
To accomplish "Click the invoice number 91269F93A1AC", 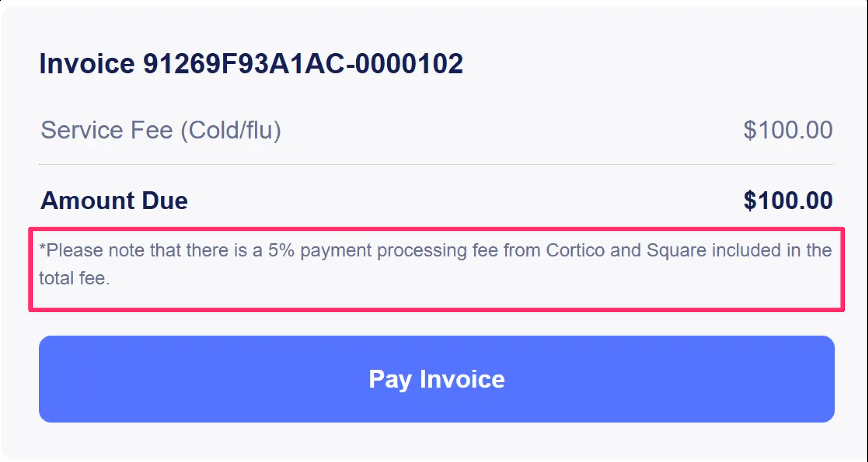I will (243, 64).
